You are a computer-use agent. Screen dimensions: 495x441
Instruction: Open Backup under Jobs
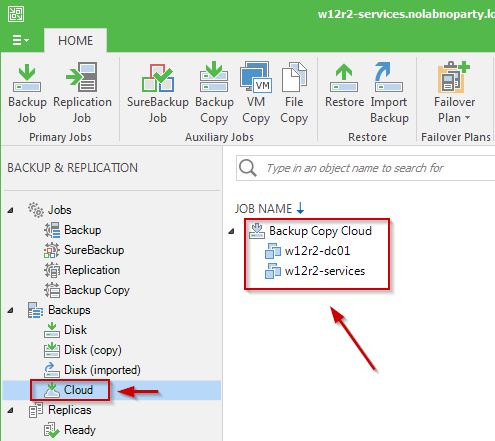pyautogui.click(x=83, y=230)
